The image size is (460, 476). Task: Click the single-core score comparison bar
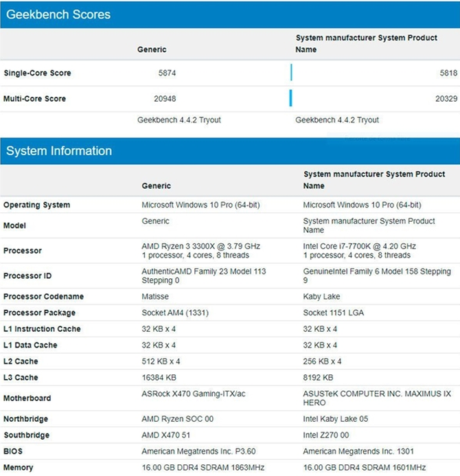tap(291, 72)
